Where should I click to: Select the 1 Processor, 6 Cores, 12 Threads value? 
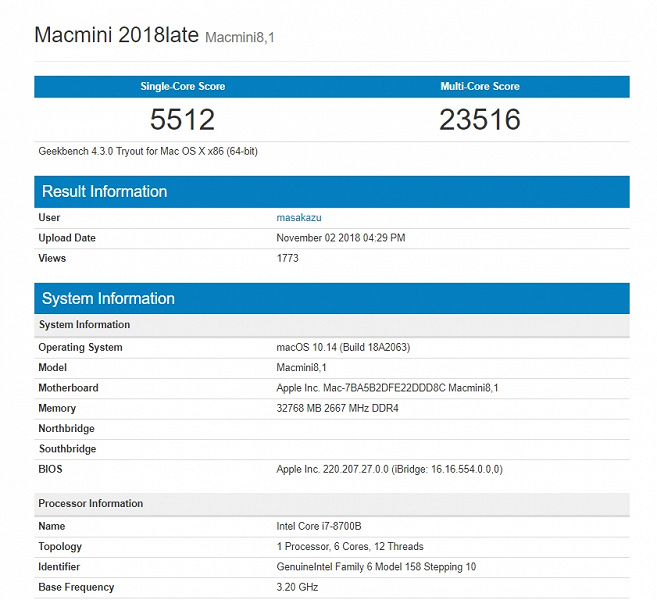pos(350,546)
